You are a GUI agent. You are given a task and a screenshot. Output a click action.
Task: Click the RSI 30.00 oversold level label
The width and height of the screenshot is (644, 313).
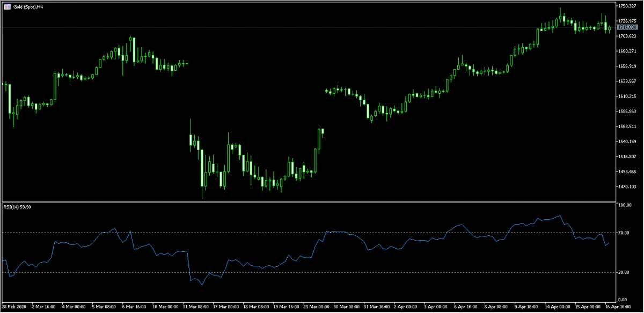tap(624, 272)
